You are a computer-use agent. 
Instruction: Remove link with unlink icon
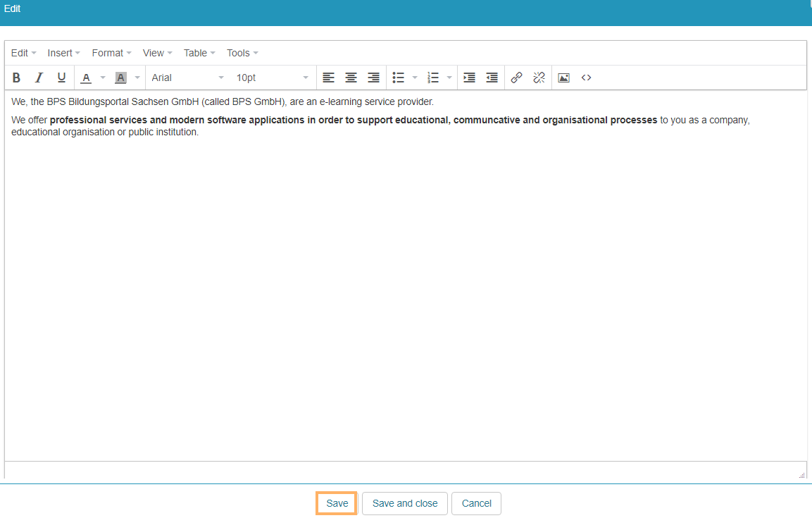[x=539, y=78]
